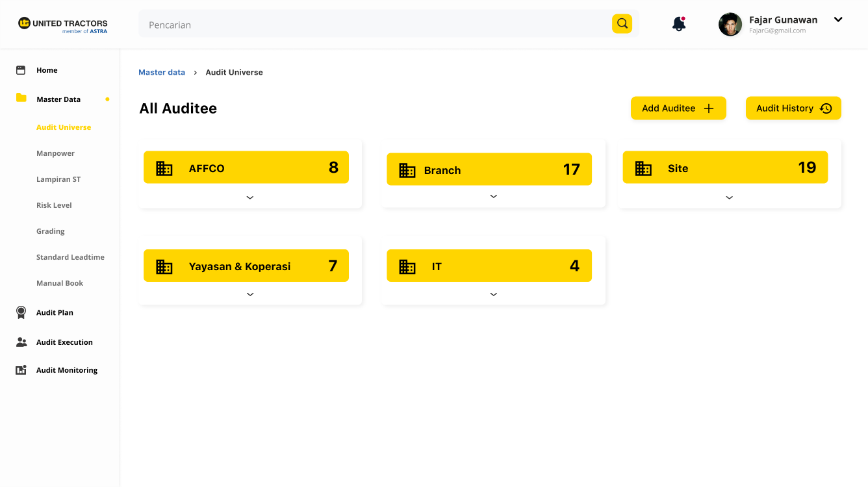Open the Manpower menu item

55,153
